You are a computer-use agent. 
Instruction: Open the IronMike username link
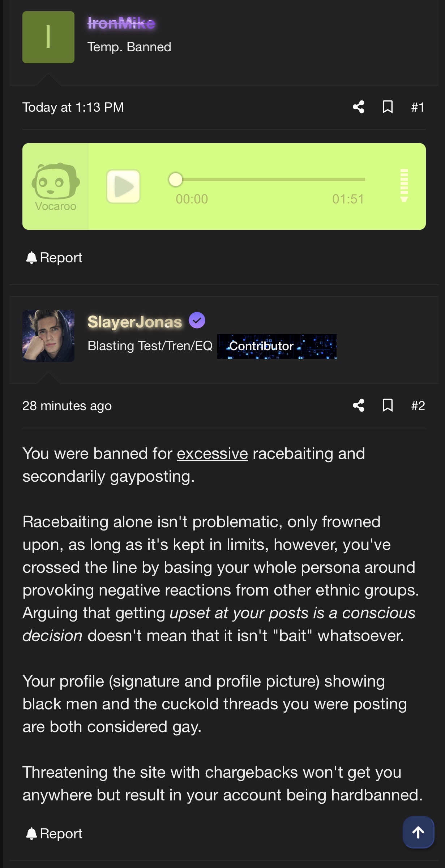point(121,23)
